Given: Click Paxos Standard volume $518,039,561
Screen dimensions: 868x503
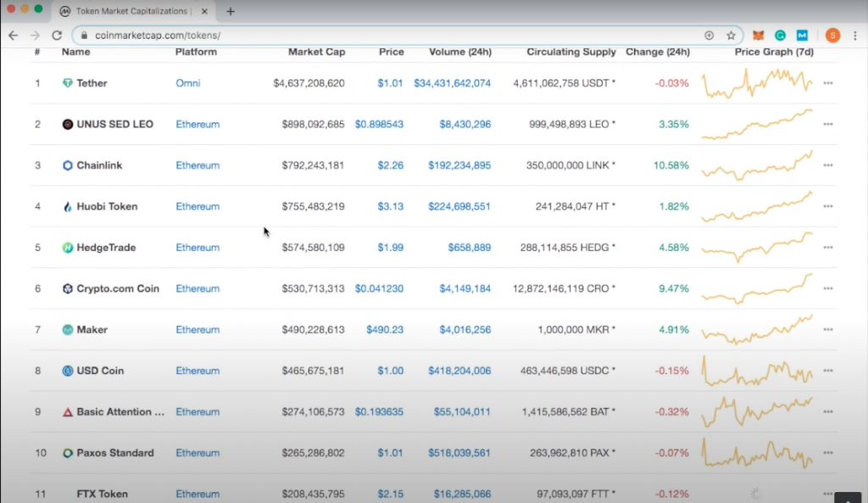Looking at the screenshot, I should pos(459,453).
